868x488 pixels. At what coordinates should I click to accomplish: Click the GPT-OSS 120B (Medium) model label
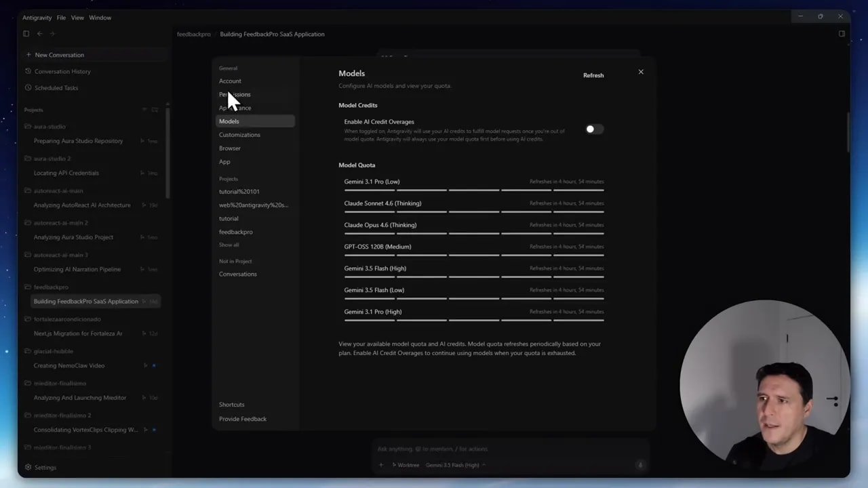(377, 247)
